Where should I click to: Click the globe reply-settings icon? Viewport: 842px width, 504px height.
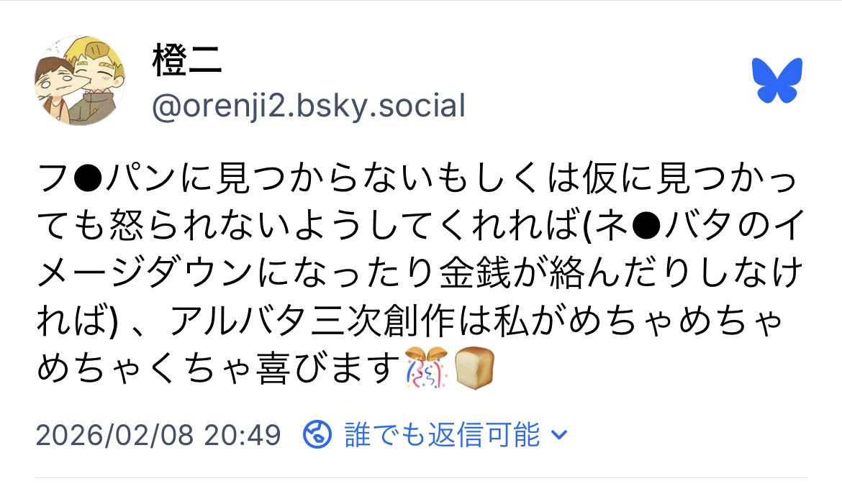pyautogui.click(x=317, y=434)
